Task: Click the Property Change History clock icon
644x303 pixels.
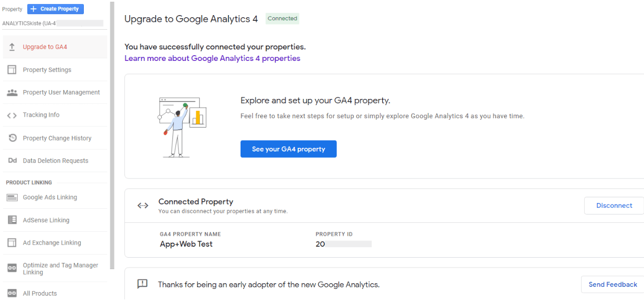Action: pyautogui.click(x=12, y=138)
